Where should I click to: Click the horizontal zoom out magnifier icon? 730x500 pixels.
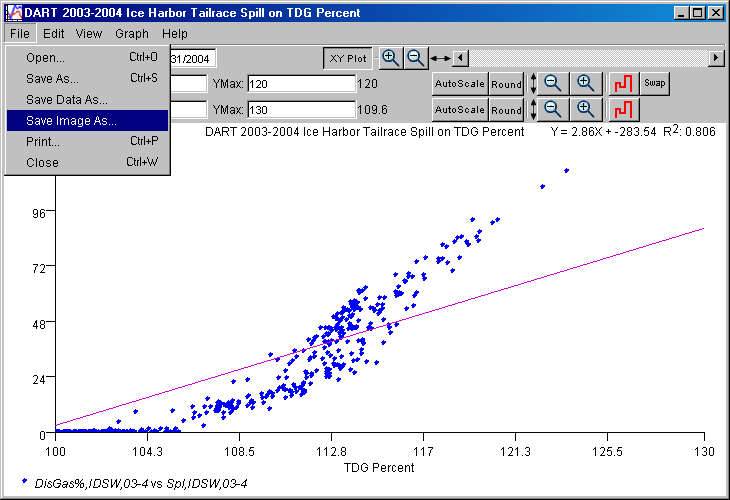[415, 58]
